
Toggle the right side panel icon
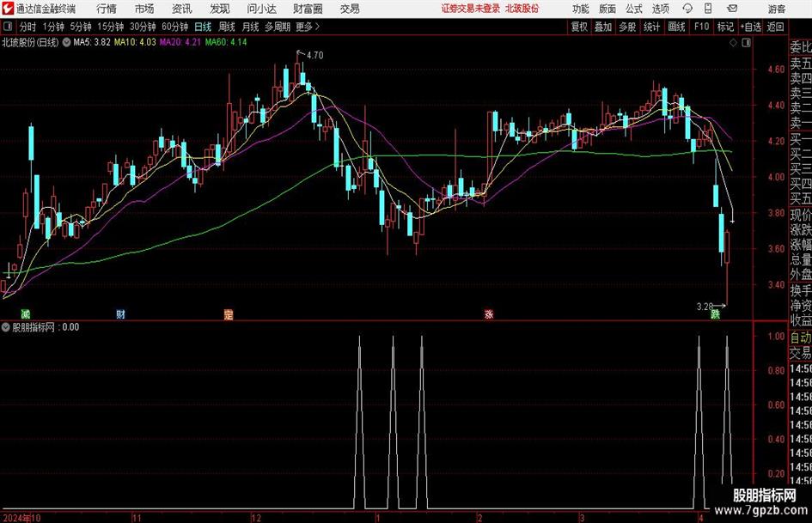click(746, 43)
